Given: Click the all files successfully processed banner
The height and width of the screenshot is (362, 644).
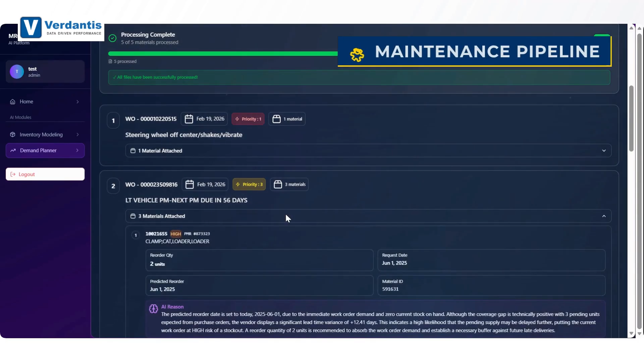Looking at the screenshot, I should (359, 77).
